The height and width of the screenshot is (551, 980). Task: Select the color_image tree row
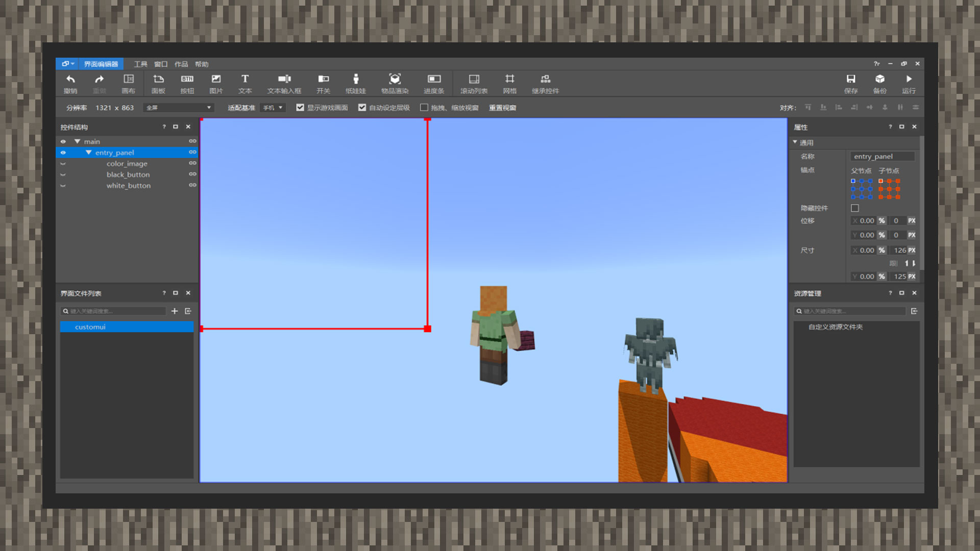[127, 164]
